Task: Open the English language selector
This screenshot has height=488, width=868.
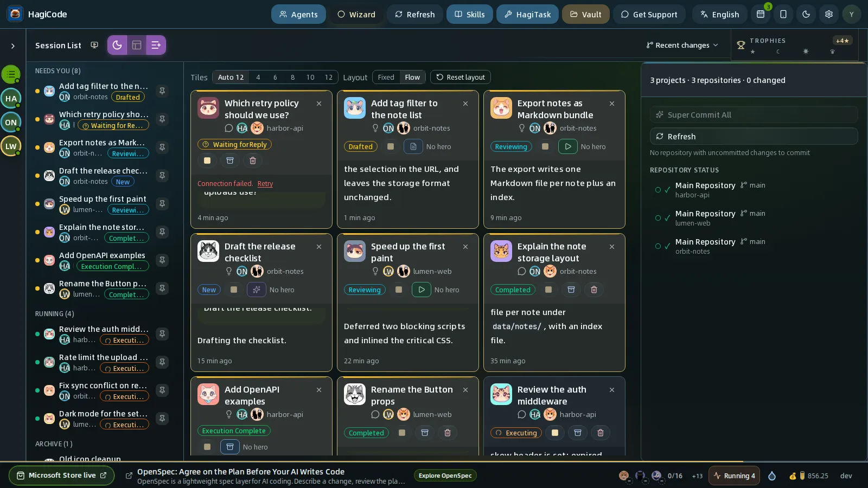Action: [x=719, y=14]
